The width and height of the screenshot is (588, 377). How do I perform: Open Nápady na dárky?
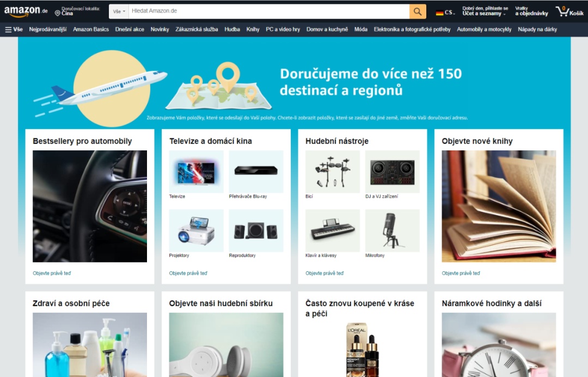point(537,29)
